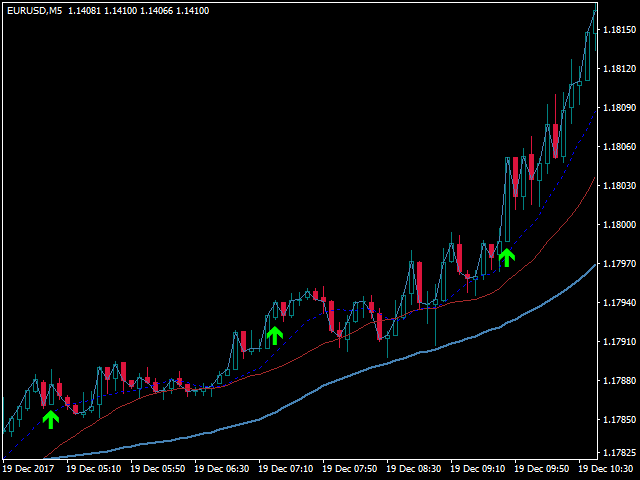
Task: Click the EURUSD,M5 symbol label
Action: point(35,11)
